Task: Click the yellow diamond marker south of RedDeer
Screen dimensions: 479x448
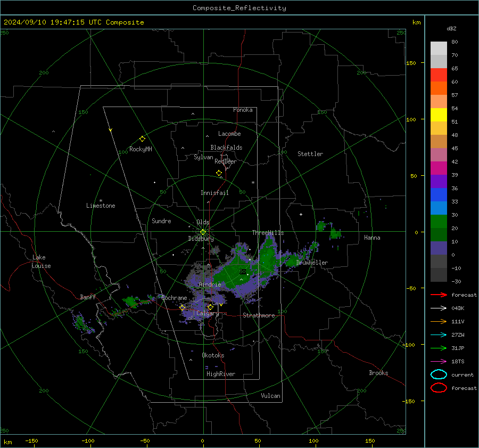Action: (x=219, y=173)
